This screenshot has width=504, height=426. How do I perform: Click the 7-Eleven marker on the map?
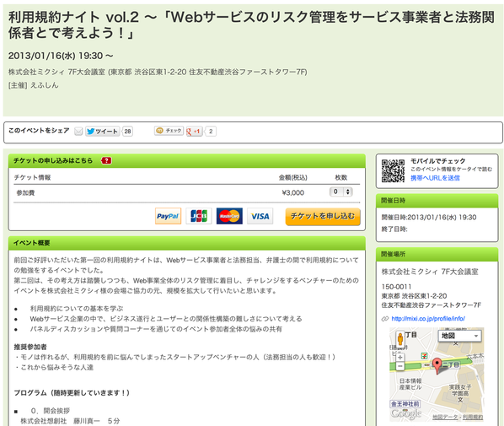tap(425, 356)
